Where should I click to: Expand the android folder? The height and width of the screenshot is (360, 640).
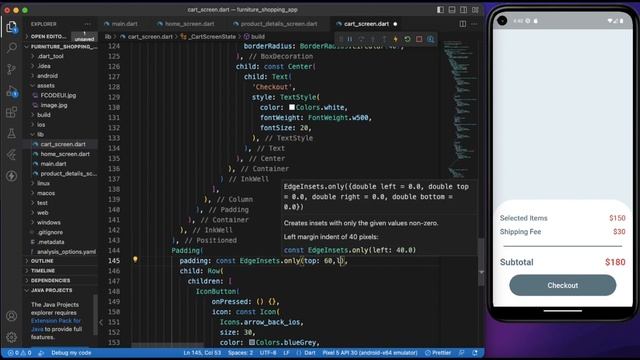click(47, 76)
